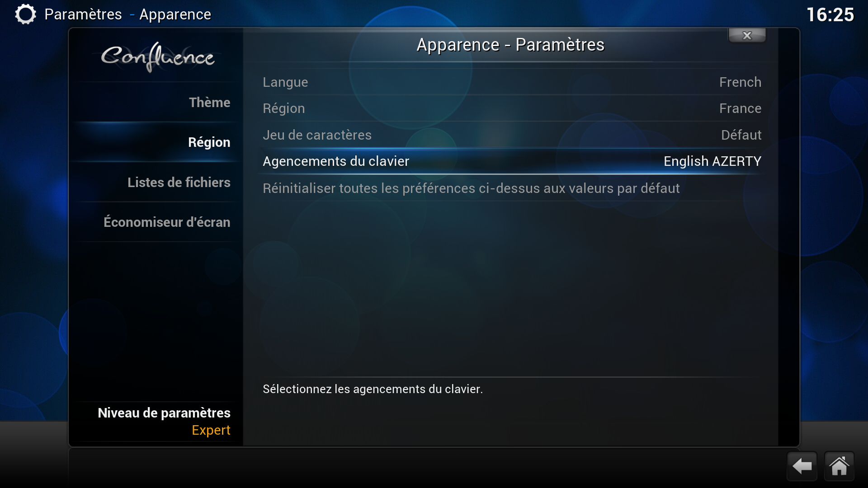Change Région value France
Viewport: 868px width, 488px height.
pyautogui.click(x=512, y=108)
